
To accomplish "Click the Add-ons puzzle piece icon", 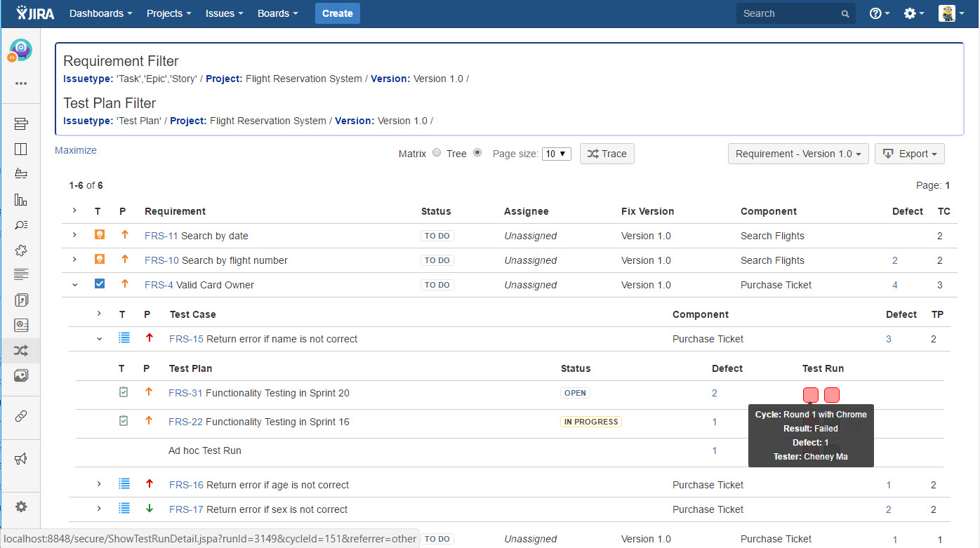I will tap(20, 250).
